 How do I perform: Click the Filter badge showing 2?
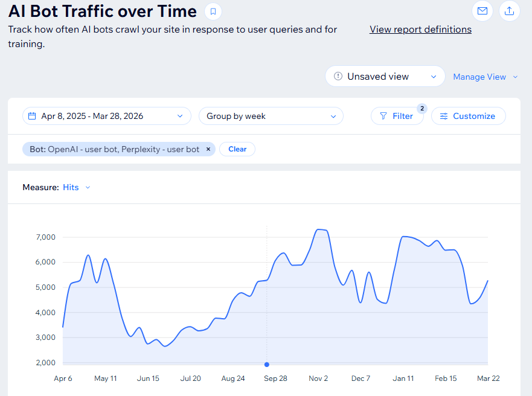click(421, 109)
